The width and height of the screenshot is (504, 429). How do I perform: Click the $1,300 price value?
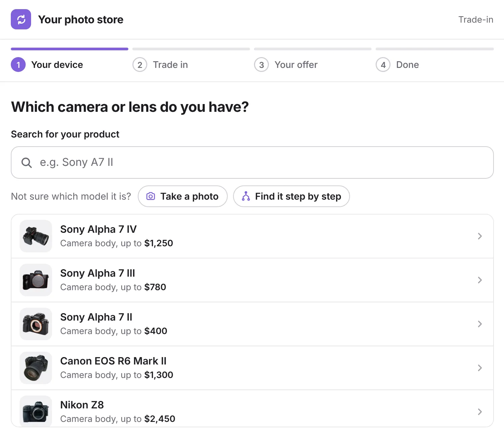(159, 375)
